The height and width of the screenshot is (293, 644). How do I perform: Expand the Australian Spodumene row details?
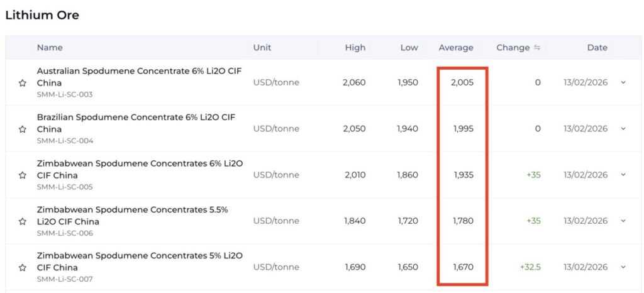coord(623,82)
